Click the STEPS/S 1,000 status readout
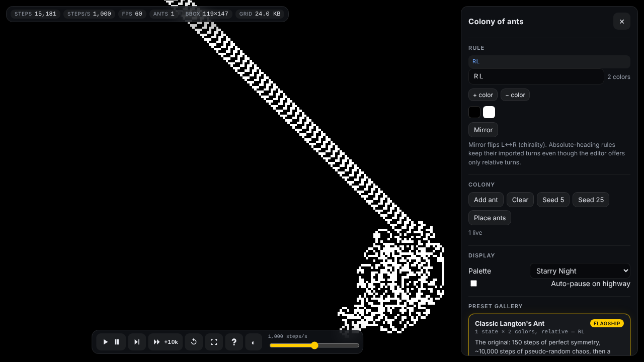The width and height of the screenshot is (644, 362). (x=89, y=14)
